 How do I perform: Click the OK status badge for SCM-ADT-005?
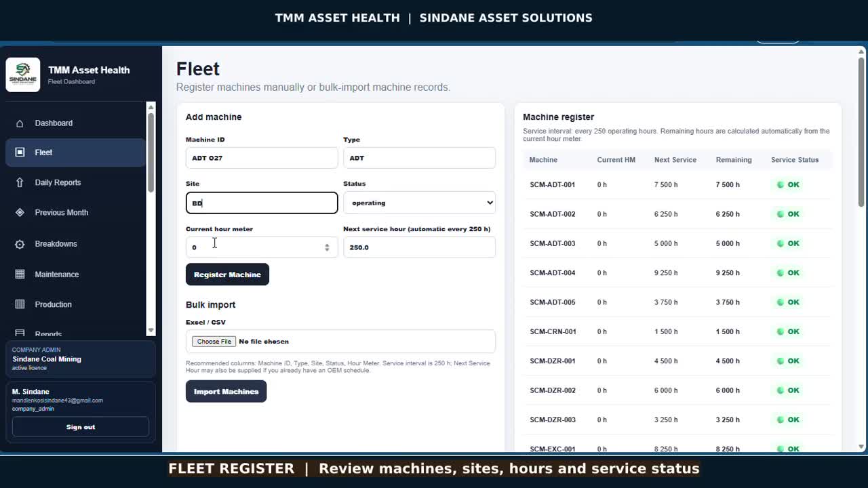pyautogui.click(x=787, y=302)
